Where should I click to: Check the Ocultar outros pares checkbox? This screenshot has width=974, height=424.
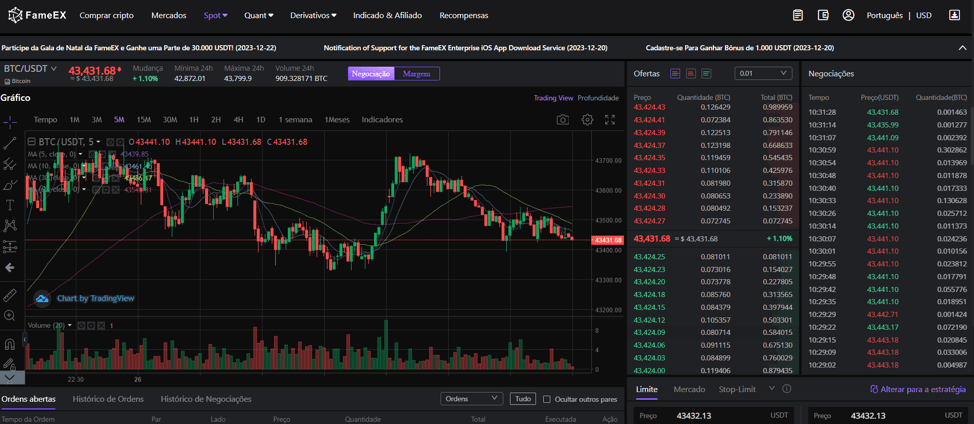tap(547, 399)
